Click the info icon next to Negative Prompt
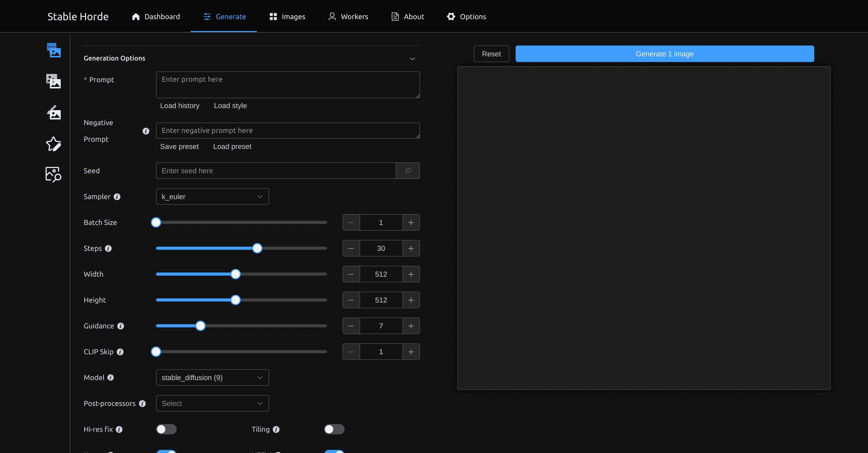868x453 pixels. [145, 131]
